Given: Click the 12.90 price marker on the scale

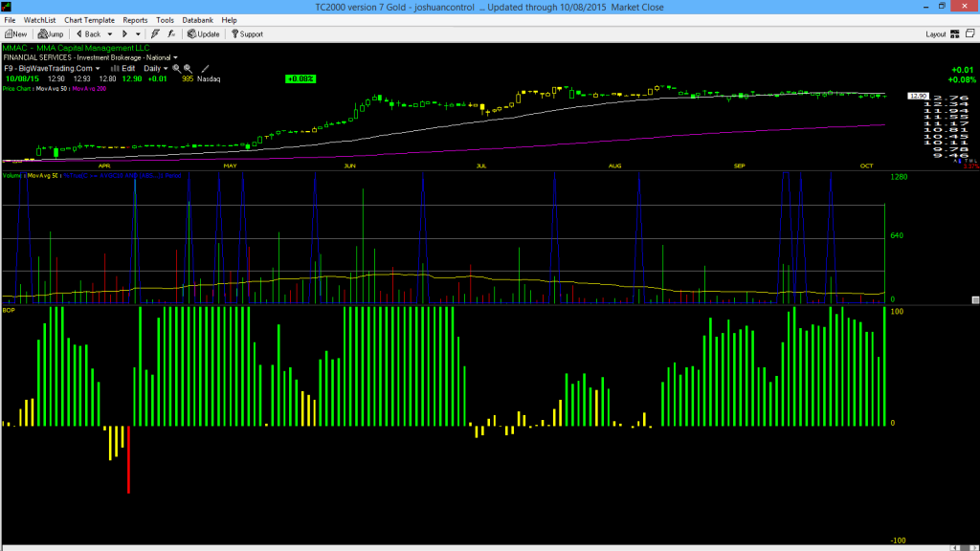Looking at the screenshot, I should (918, 97).
